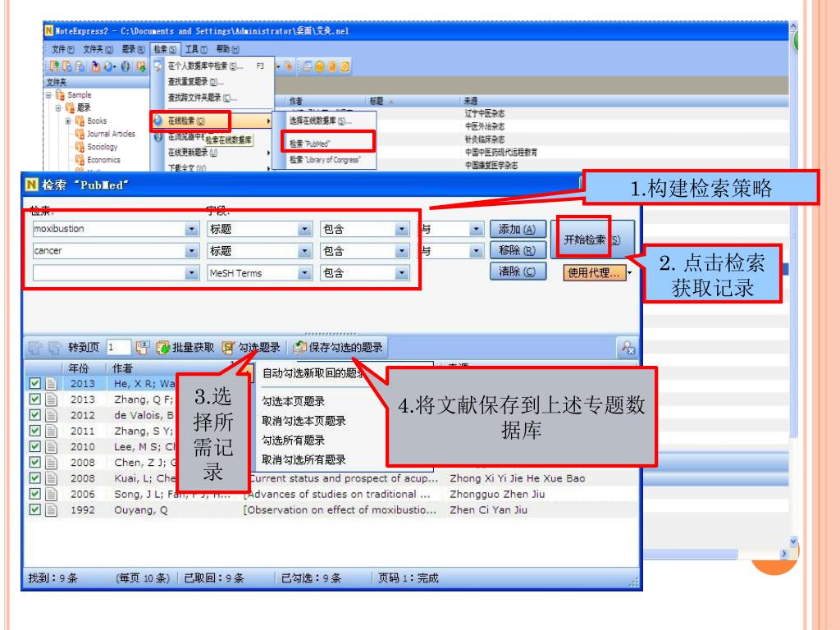This screenshot has width=840, height=630.
Task: Click the previous page icon in PubMed dialog
Action: 34,348
